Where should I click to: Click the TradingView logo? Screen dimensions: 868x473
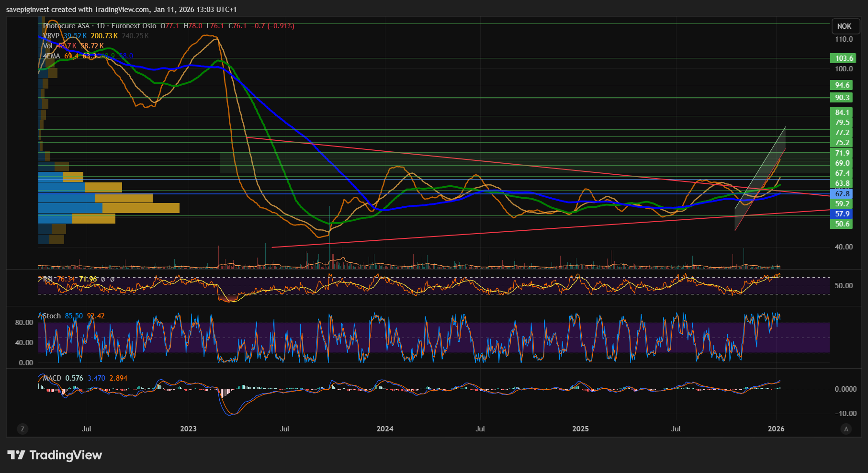click(x=55, y=455)
